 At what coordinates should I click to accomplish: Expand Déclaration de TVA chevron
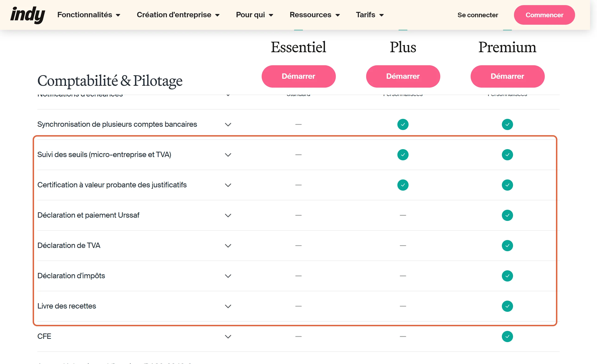pos(228,246)
